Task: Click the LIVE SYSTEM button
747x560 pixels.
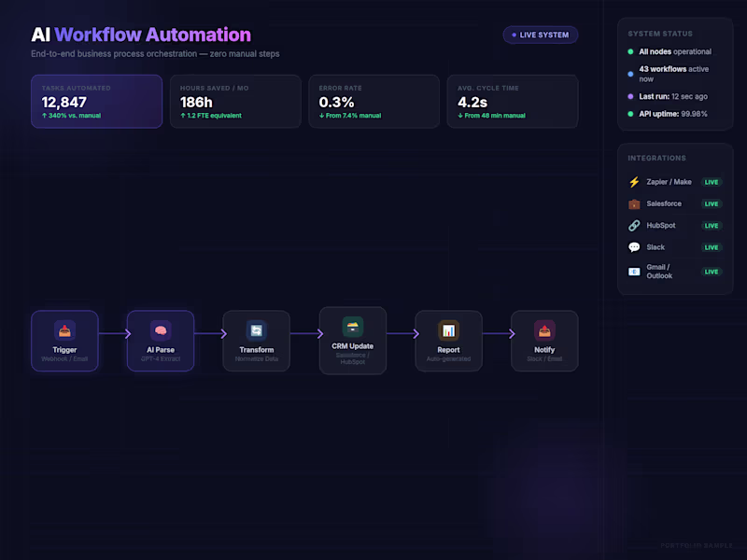Action: [541, 34]
